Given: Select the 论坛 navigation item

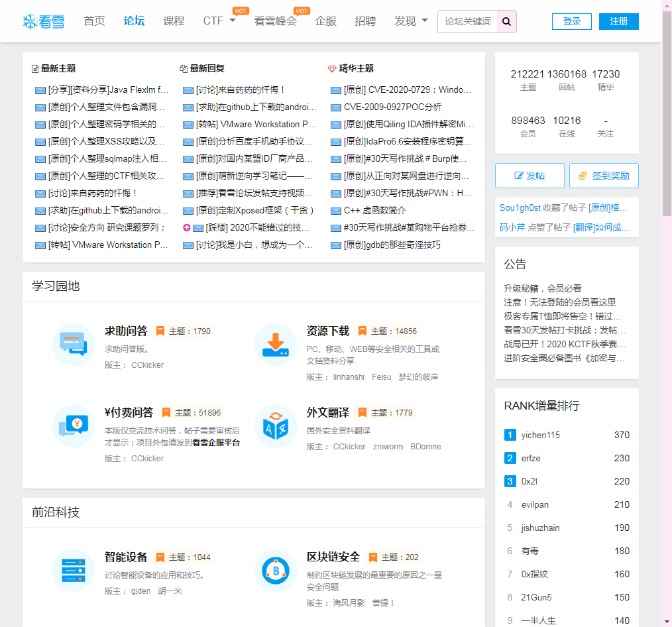Looking at the screenshot, I should (x=134, y=21).
